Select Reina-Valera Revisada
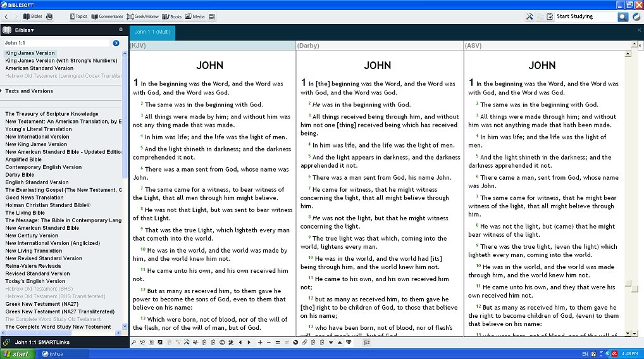The height and width of the screenshot is (359, 644). pyautogui.click(x=33, y=266)
